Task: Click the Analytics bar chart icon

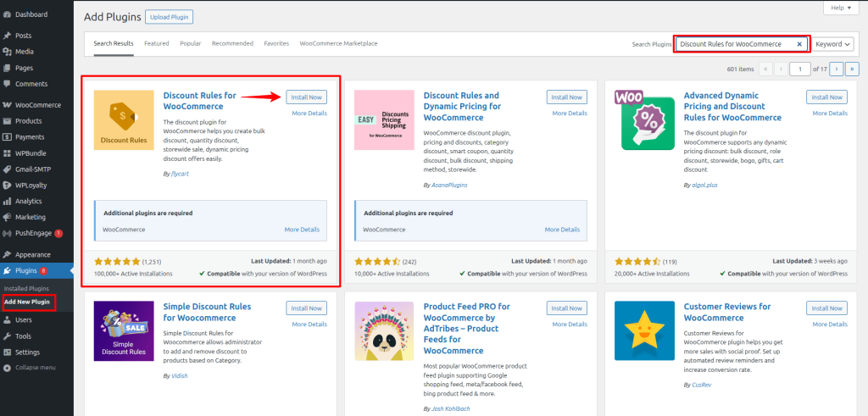Action: [x=7, y=202]
